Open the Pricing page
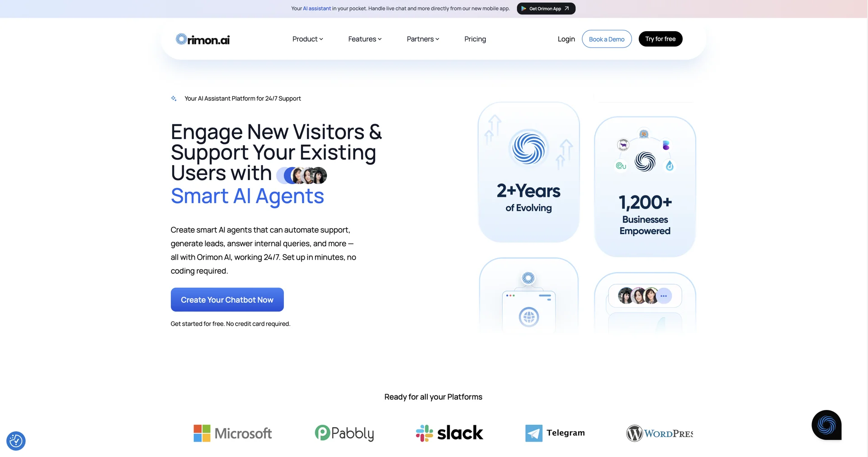This screenshot has width=868, height=457. [475, 39]
